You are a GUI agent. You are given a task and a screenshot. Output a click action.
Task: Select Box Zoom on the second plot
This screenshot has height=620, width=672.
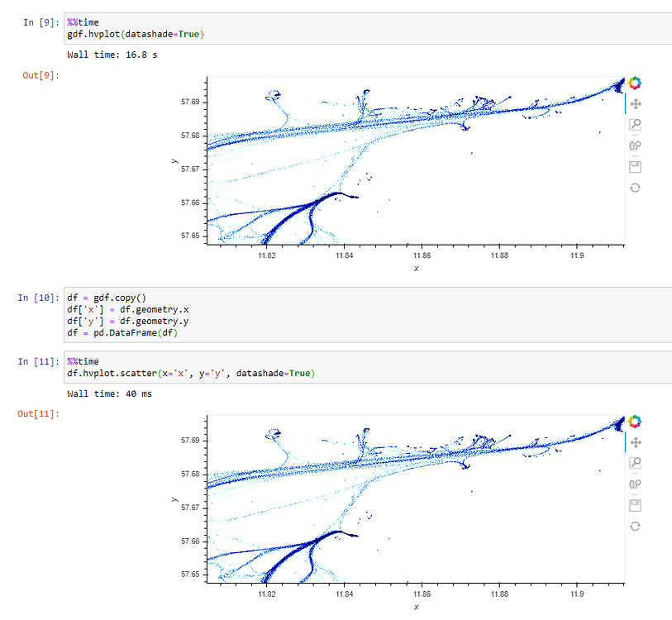click(x=635, y=463)
